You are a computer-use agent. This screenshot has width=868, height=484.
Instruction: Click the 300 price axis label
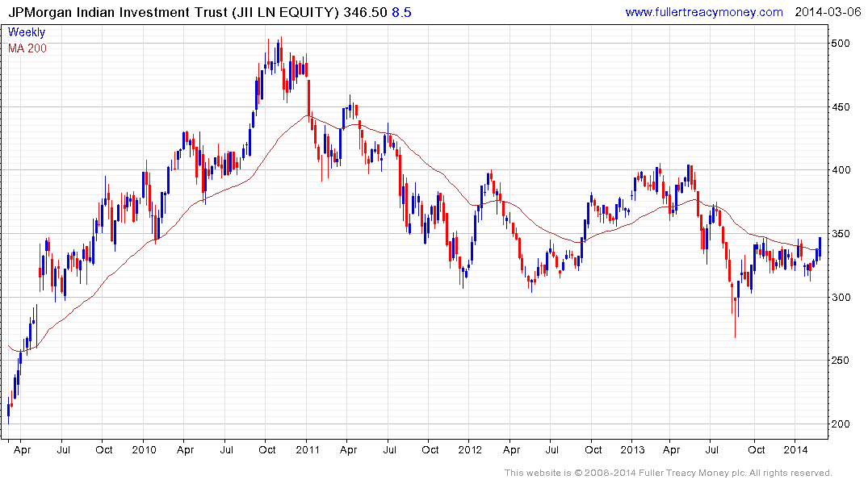tap(841, 297)
